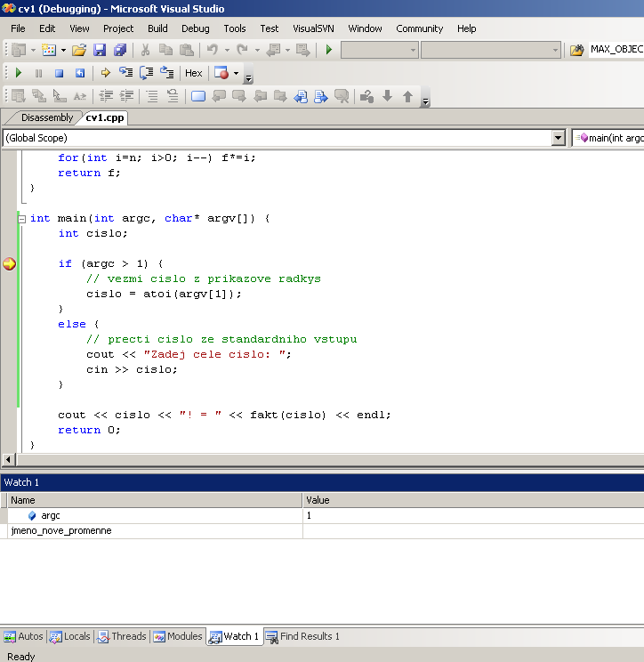
Task: Click the Restart debugging icon
Action: 80,73
